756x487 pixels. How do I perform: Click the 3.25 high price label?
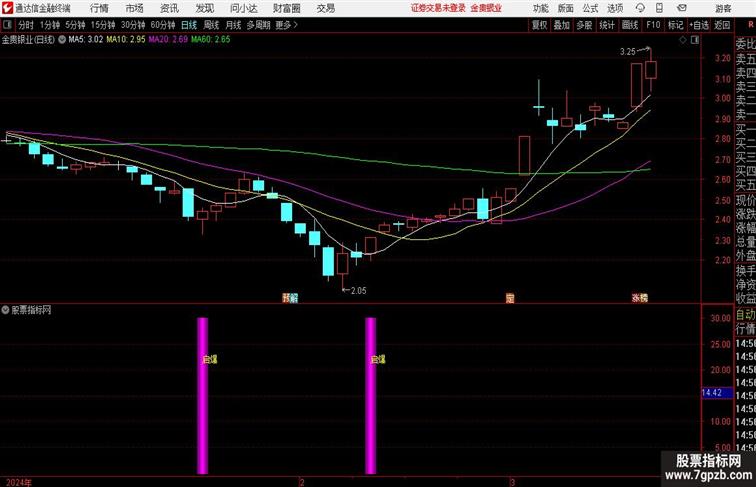point(627,52)
